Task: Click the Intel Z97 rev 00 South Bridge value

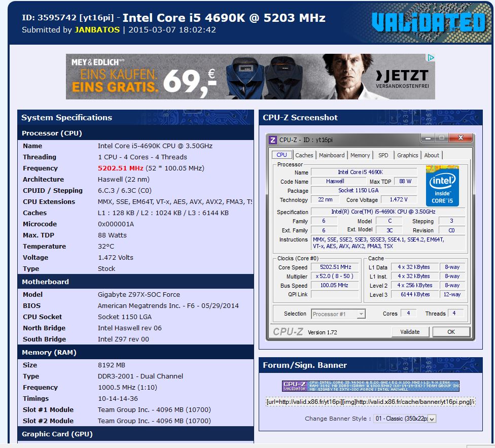Action: (123, 339)
